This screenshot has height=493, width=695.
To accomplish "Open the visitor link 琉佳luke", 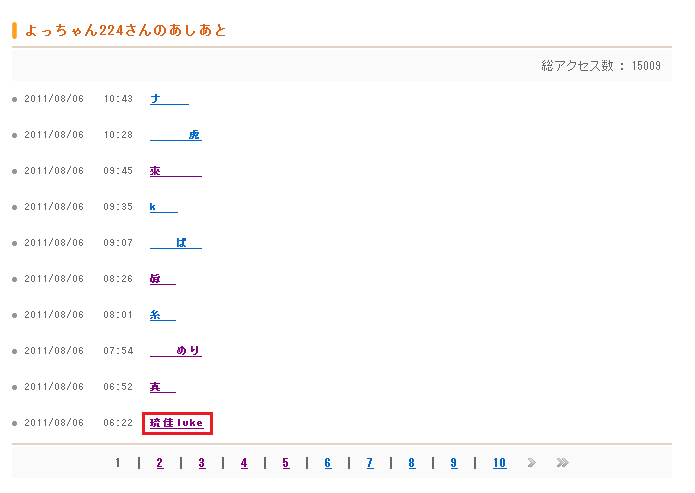I will pyautogui.click(x=177, y=423).
